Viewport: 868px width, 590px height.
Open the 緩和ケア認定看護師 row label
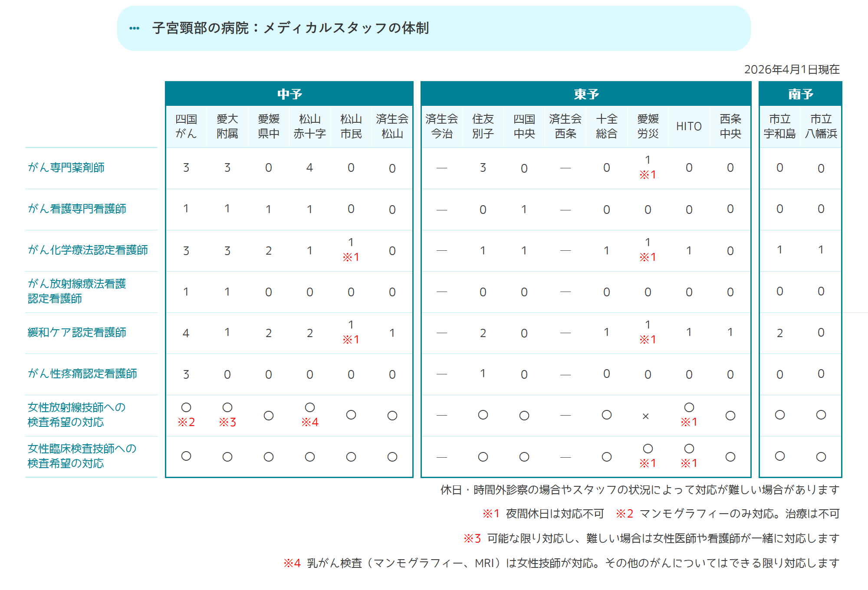pyautogui.click(x=77, y=332)
